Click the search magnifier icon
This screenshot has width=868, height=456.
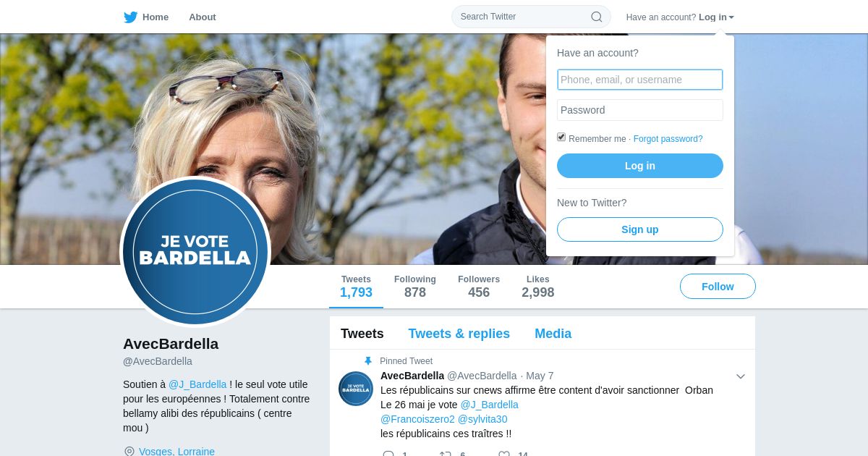pyautogui.click(x=597, y=17)
